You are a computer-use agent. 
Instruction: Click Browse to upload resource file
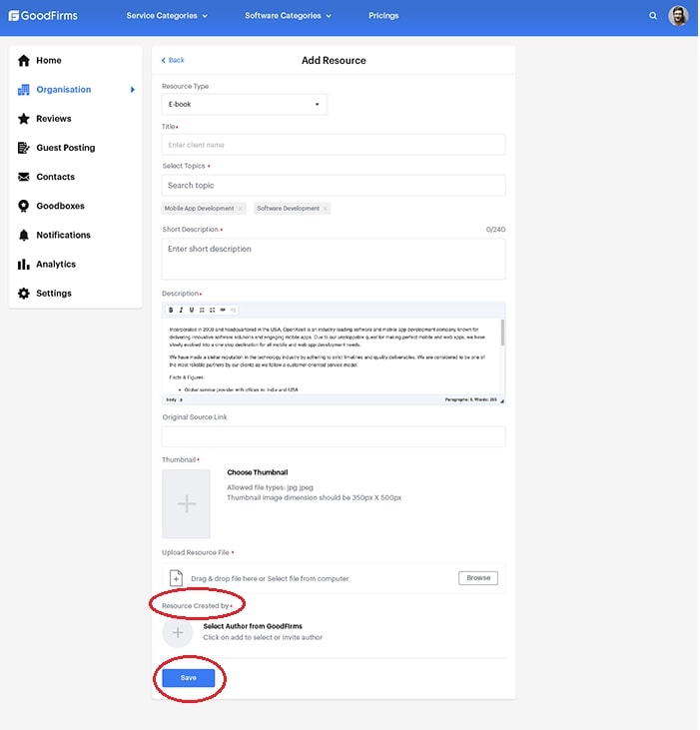478,578
